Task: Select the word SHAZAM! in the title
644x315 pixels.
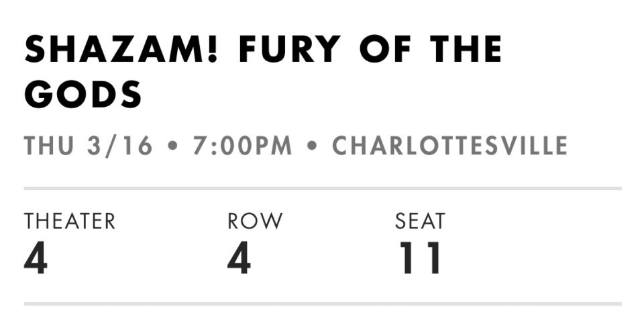Action: (120, 49)
